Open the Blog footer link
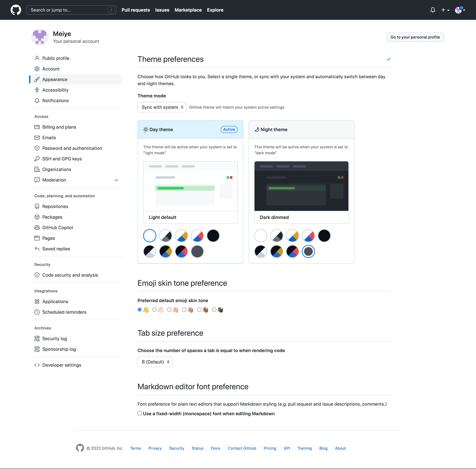476x469 pixels. tap(323, 448)
